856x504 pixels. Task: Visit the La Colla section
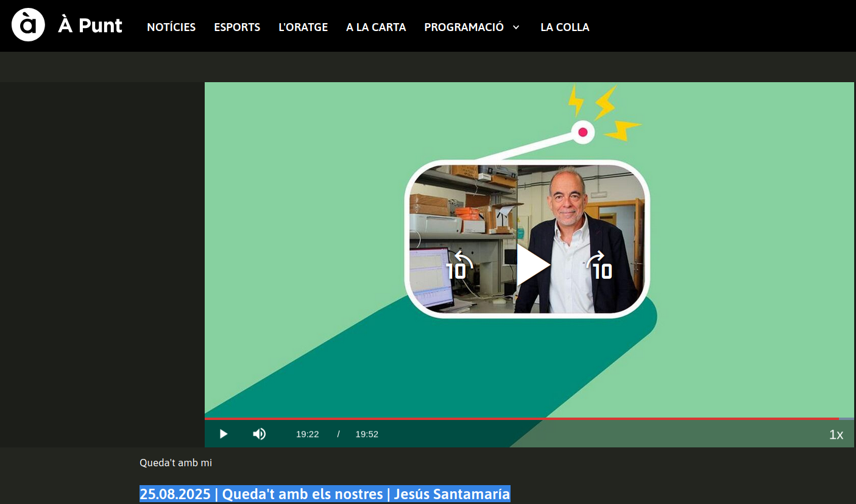coord(565,27)
